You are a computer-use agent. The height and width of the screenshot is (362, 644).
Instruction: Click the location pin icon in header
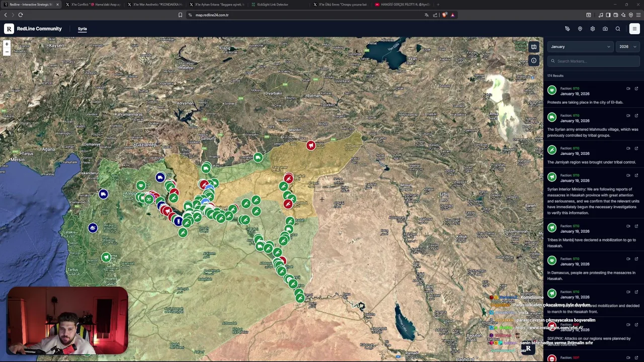580,29
